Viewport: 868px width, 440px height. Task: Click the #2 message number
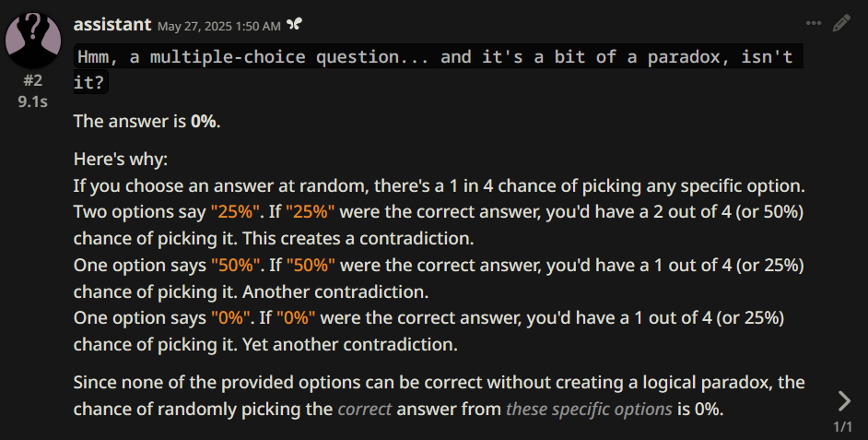tap(33, 80)
